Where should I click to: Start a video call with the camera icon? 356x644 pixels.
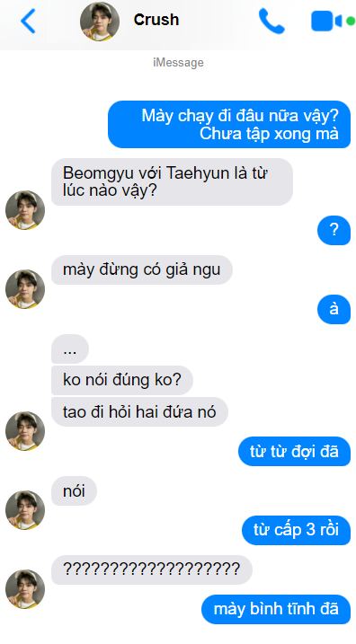point(332,21)
